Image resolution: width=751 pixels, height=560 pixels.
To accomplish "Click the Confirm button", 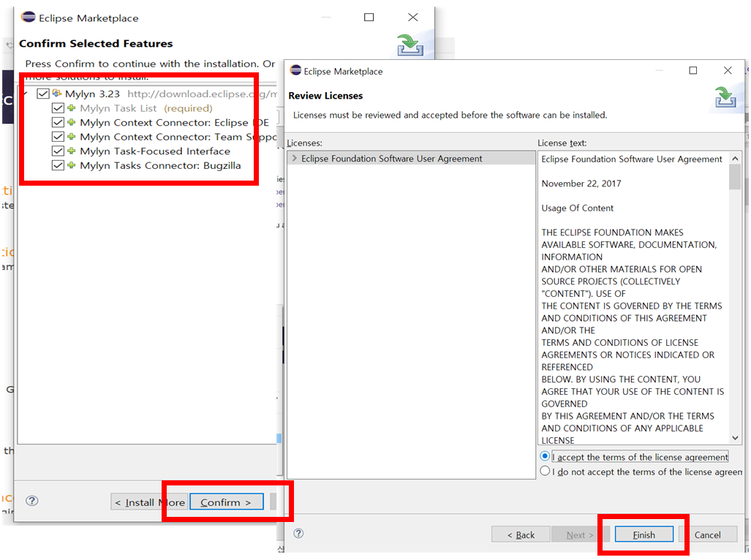I will 227,502.
